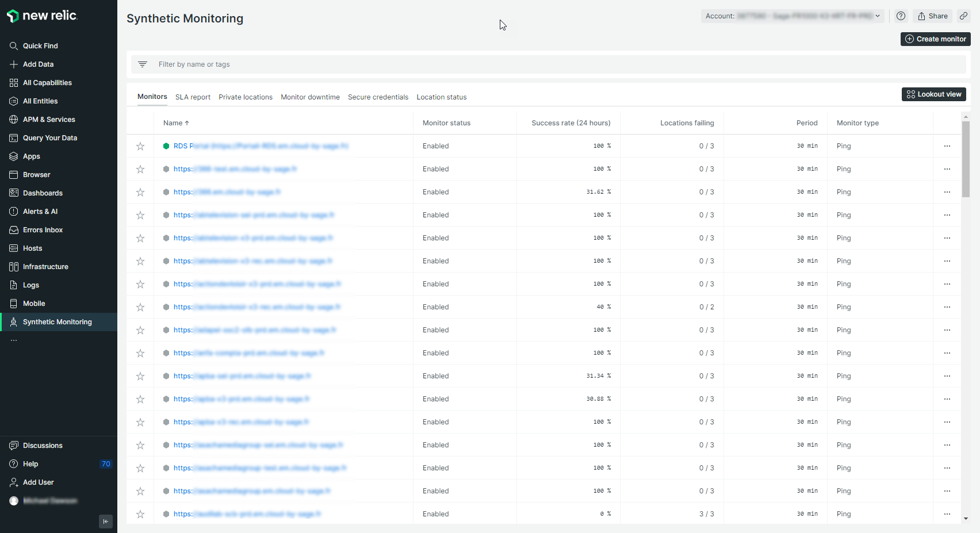This screenshot has width=980, height=533.
Task: Favorite the RDS Portal monitor star
Action: click(140, 146)
